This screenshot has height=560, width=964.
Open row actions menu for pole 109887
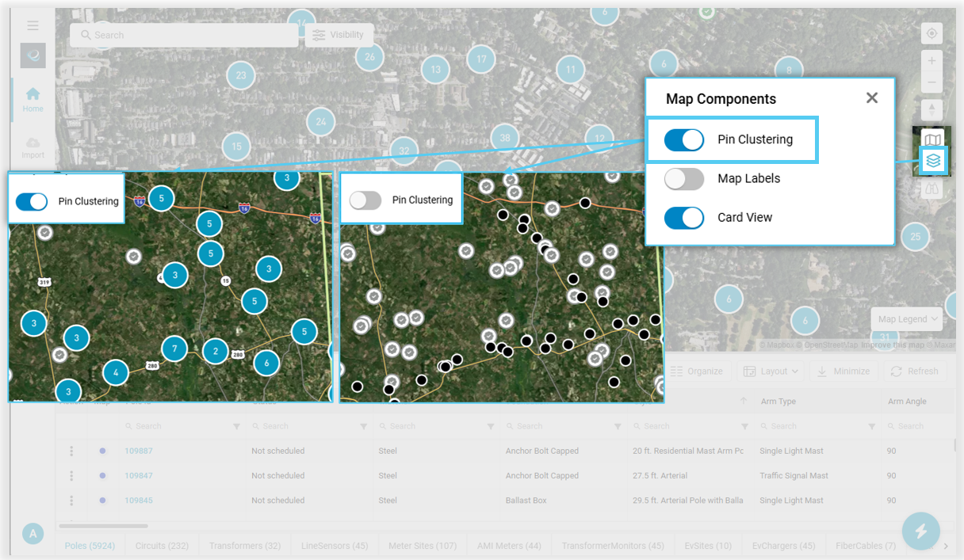point(71,451)
